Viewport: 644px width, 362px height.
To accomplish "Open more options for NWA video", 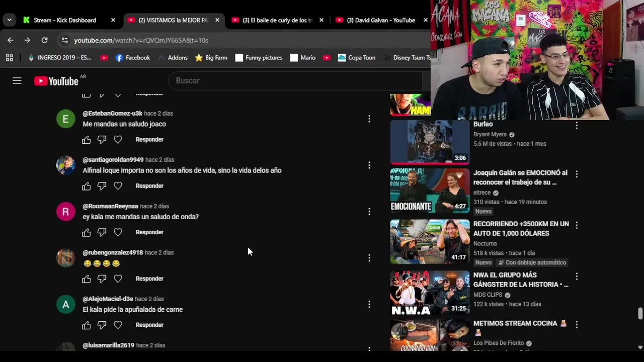I will (x=577, y=277).
